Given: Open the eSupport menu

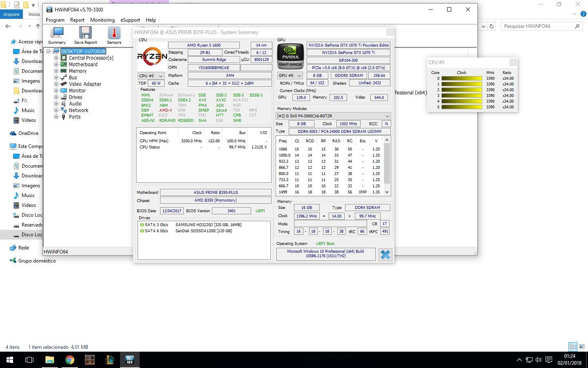Looking at the screenshot, I should coord(130,20).
